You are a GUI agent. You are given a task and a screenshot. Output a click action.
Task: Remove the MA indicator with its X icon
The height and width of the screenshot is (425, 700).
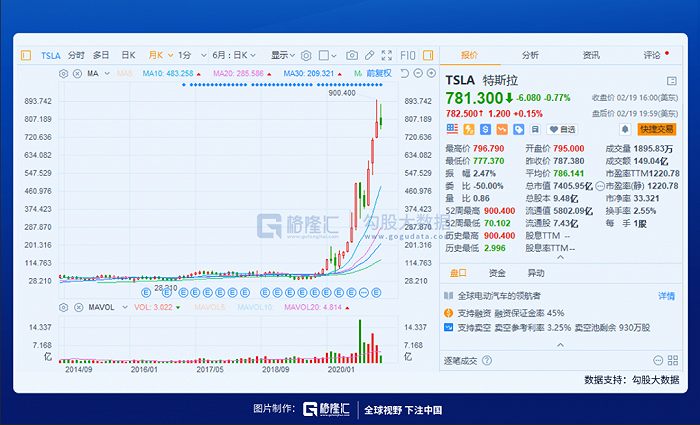pyautogui.click(x=77, y=74)
